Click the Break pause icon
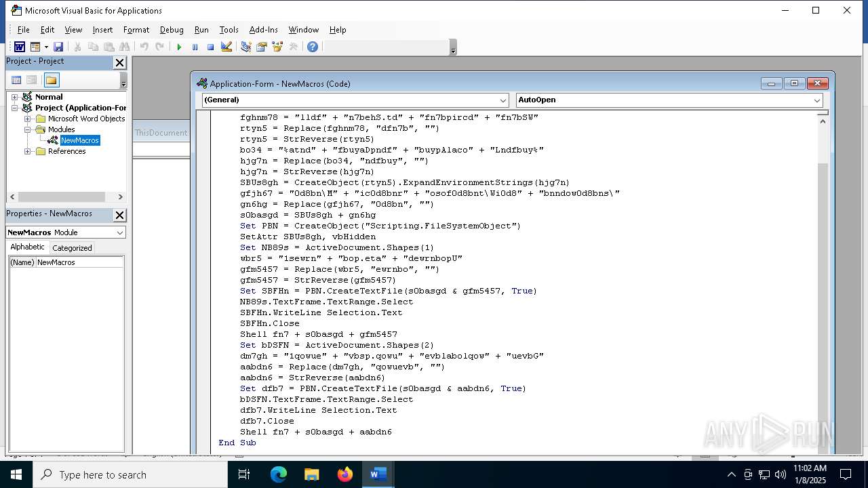Viewport: 868px width, 488px height. coord(195,47)
